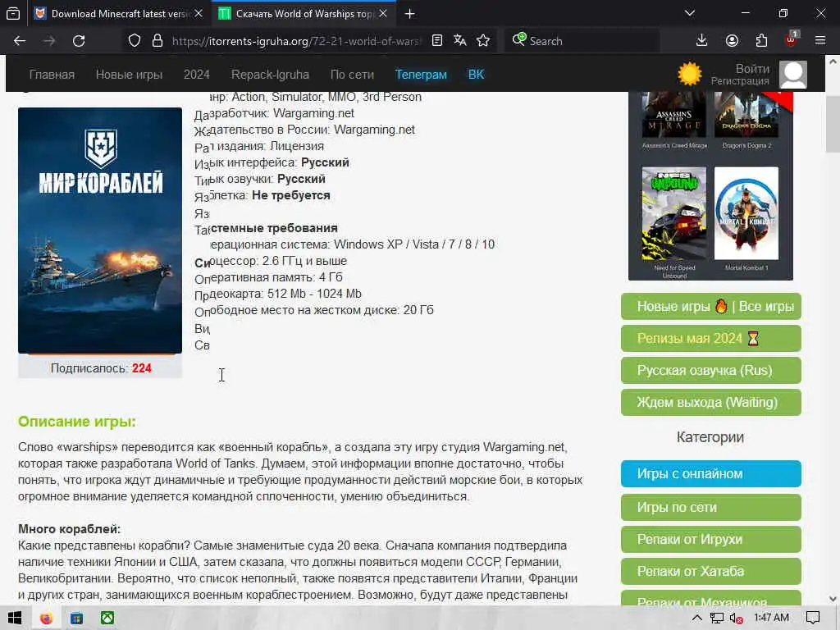Viewport: 840px width, 630px height.
Task: Click Русская озвучка (Rus) button
Action: (x=711, y=370)
